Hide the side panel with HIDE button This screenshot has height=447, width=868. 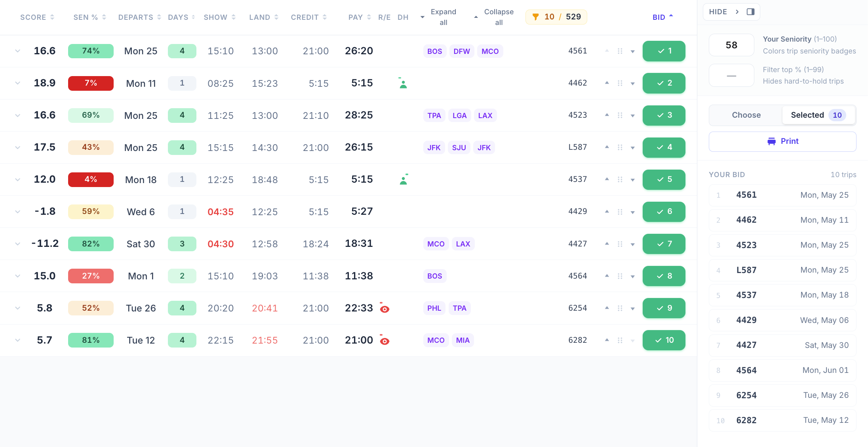tap(731, 12)
